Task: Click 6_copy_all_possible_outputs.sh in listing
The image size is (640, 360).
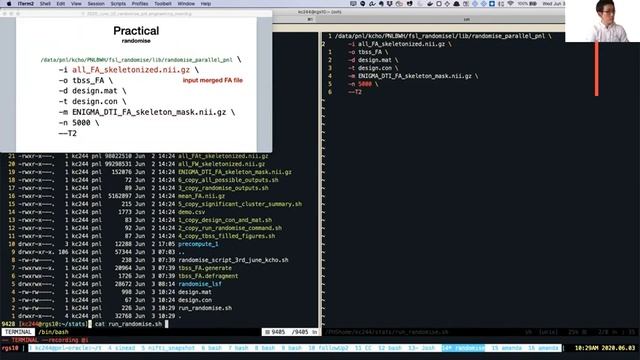Action: [x=228, y=180]
